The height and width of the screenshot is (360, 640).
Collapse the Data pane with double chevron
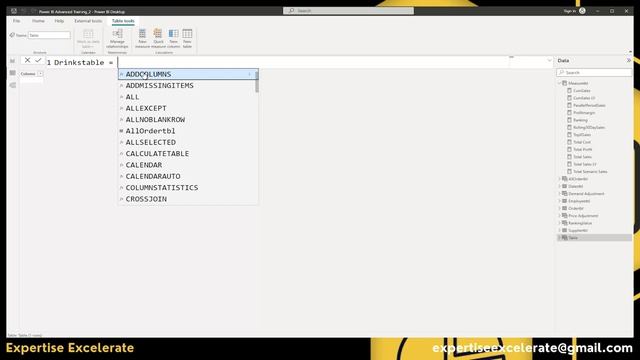click(629, 60)
